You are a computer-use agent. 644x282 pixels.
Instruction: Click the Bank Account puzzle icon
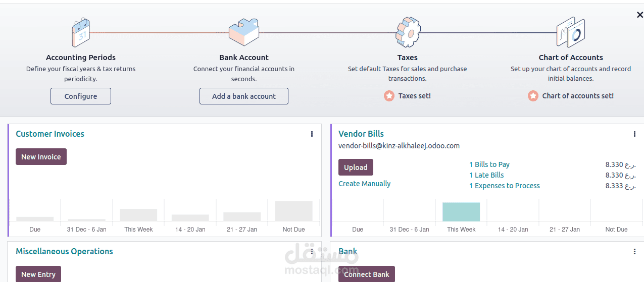[243, 32]
